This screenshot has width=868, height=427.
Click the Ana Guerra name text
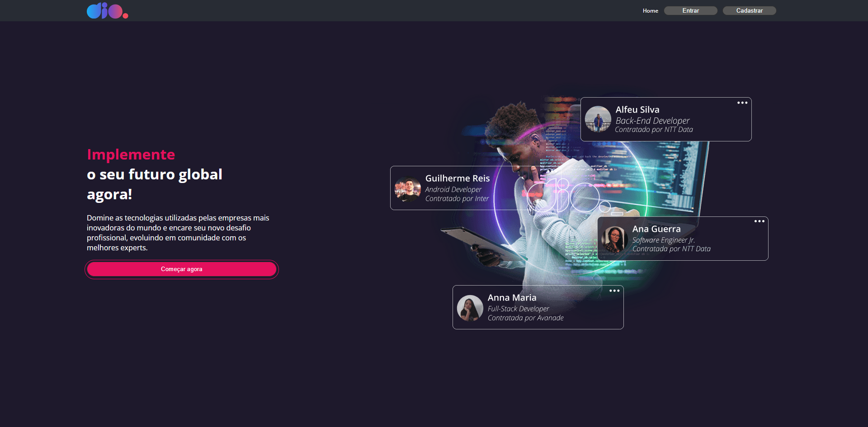tap(656, 229)
